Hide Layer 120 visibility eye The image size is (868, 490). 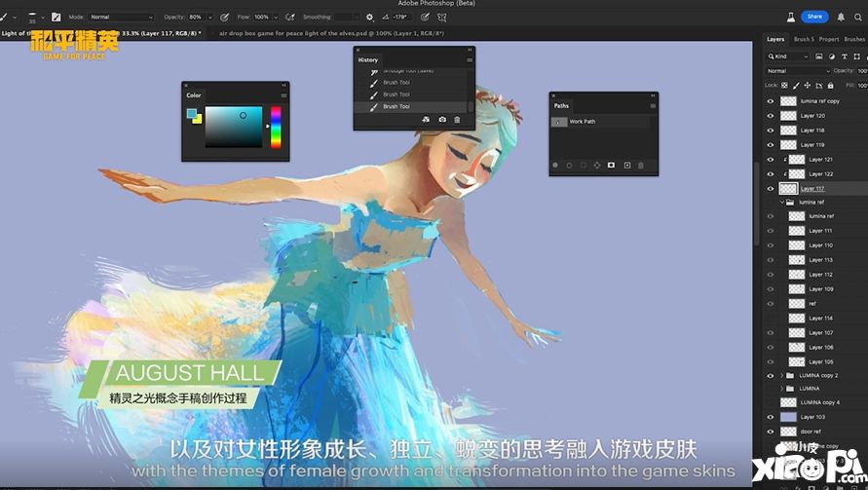point(770,116)
